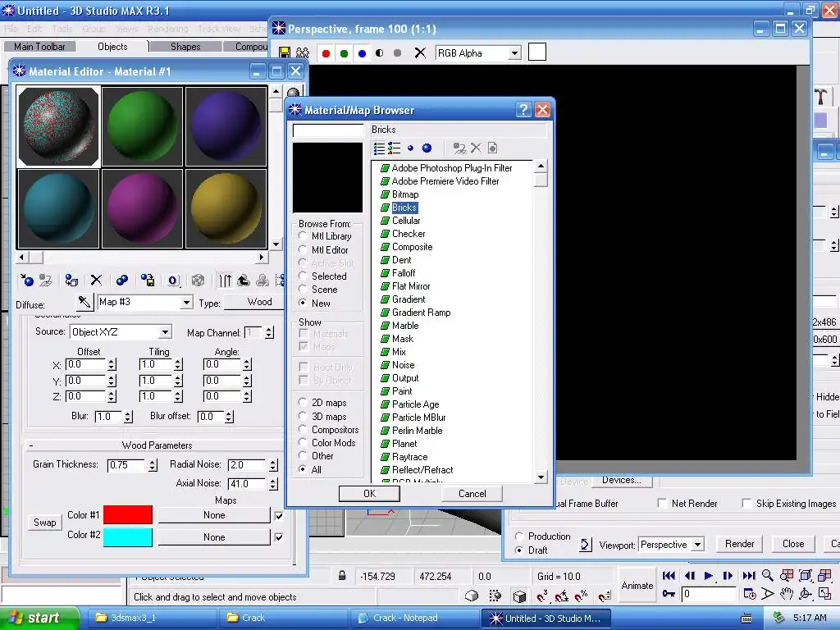The width and height of the screenshot is (840, 630).
Task: Select View Large Icons in browser
Action: [427, 148]
